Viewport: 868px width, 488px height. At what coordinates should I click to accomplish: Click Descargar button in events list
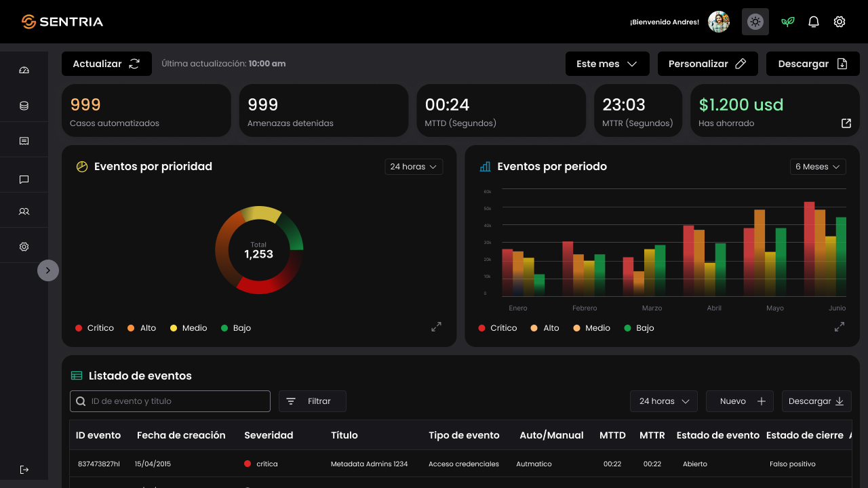point(816,401)
